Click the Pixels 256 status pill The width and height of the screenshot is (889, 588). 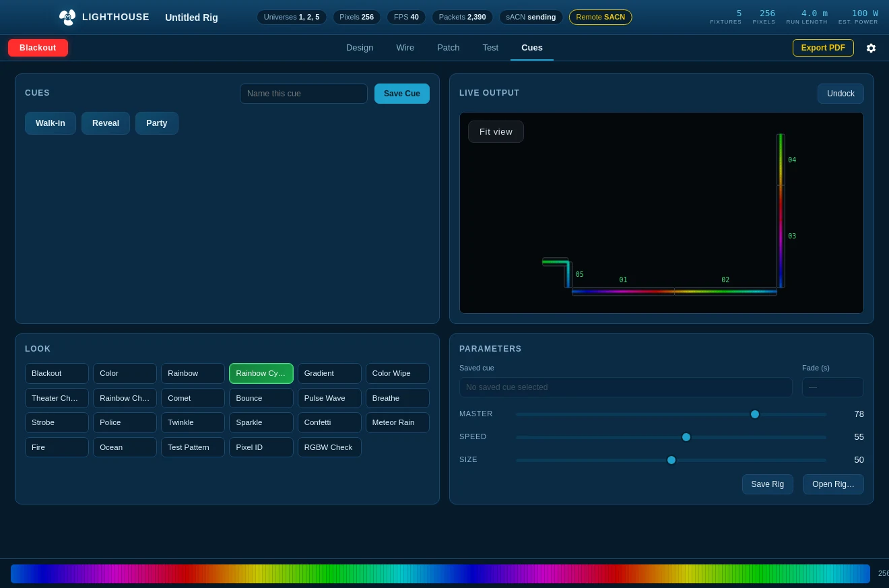click(357, 17)
